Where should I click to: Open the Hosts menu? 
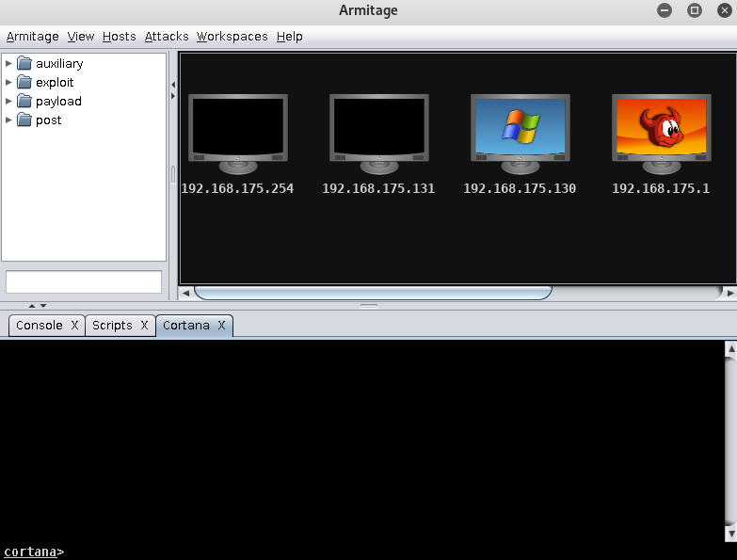[x=119, y=37]
